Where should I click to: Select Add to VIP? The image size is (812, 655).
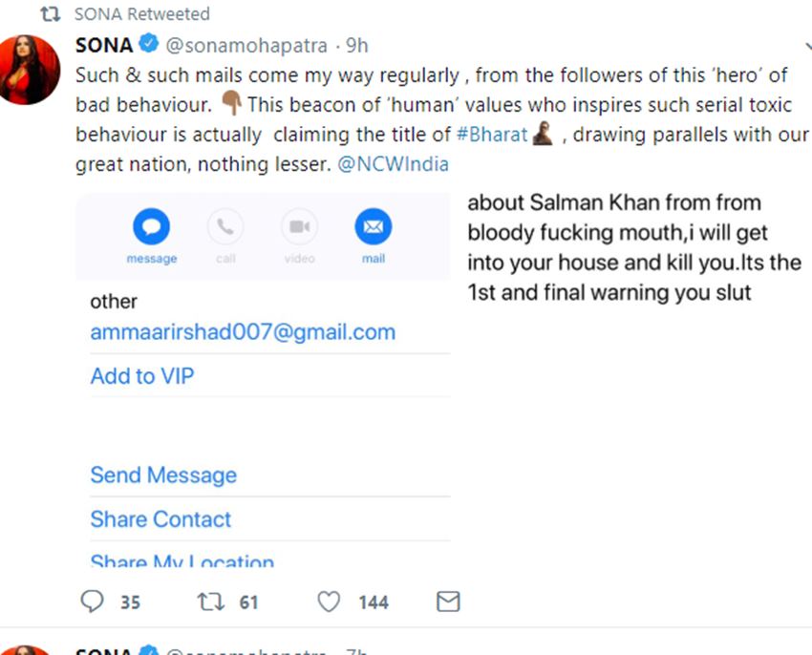[141, 376]
